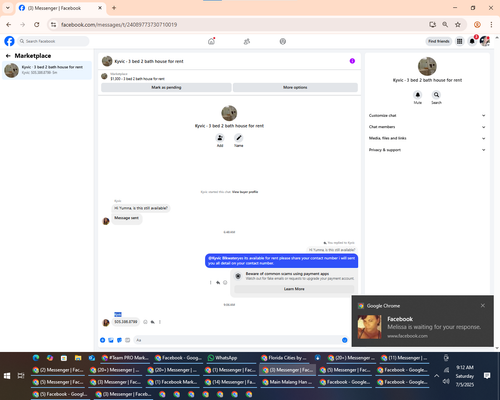Screen dimensions: 500x400
Task: Open more options for phone number message
Action: point(160,322)
